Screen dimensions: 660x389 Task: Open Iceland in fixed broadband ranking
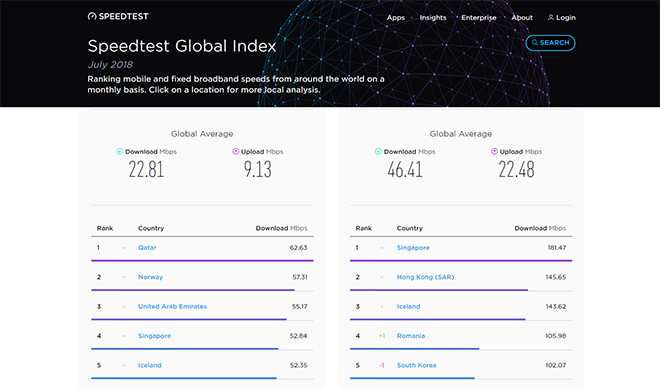point(409,306)
